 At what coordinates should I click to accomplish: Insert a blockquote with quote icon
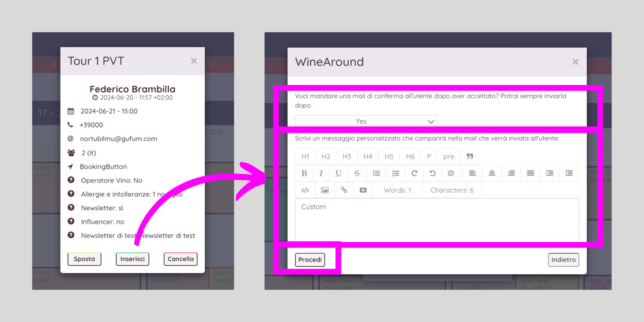coord(470,156)
